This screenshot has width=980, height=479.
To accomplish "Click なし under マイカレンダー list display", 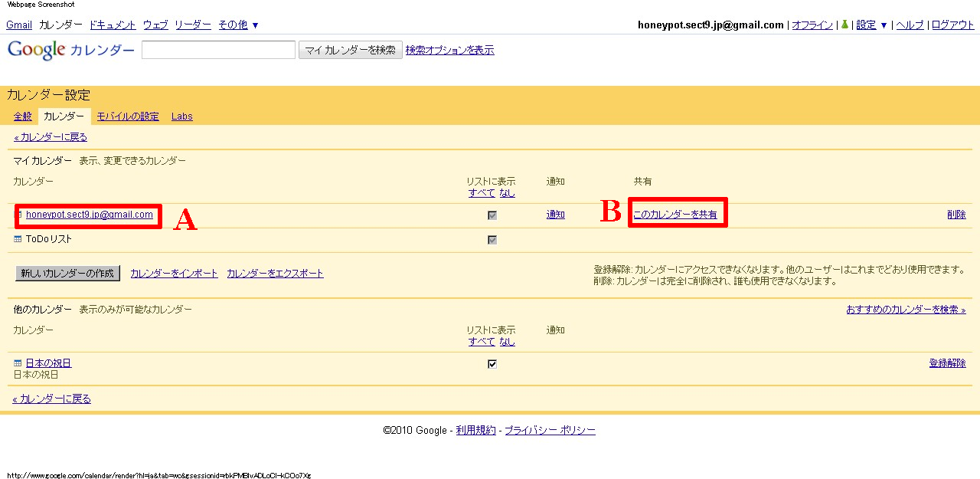I will tap(508, 192).
